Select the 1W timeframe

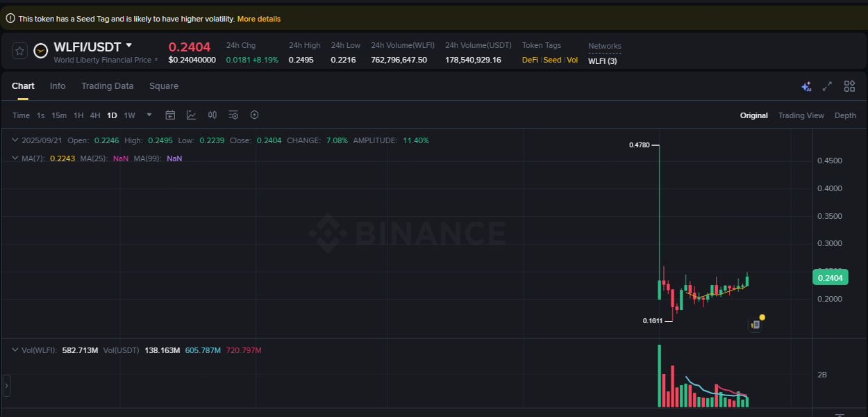(129, 115)
